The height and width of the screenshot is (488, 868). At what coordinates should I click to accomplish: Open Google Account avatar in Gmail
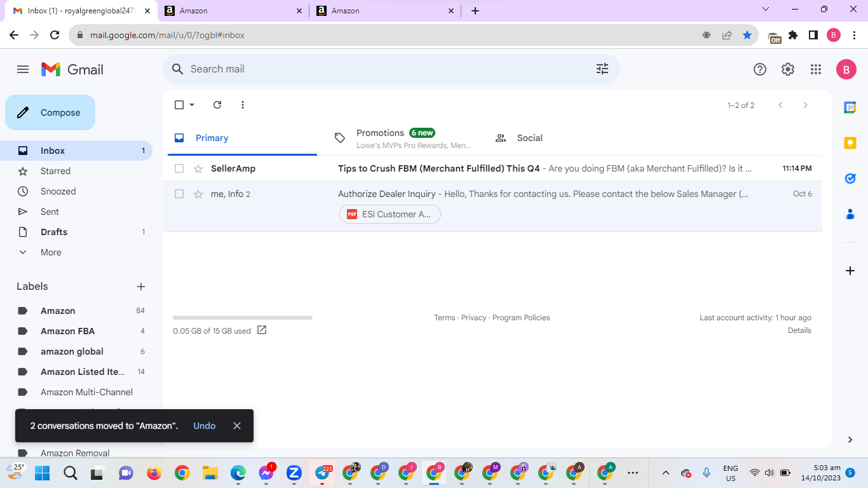(x=846, y=70)
